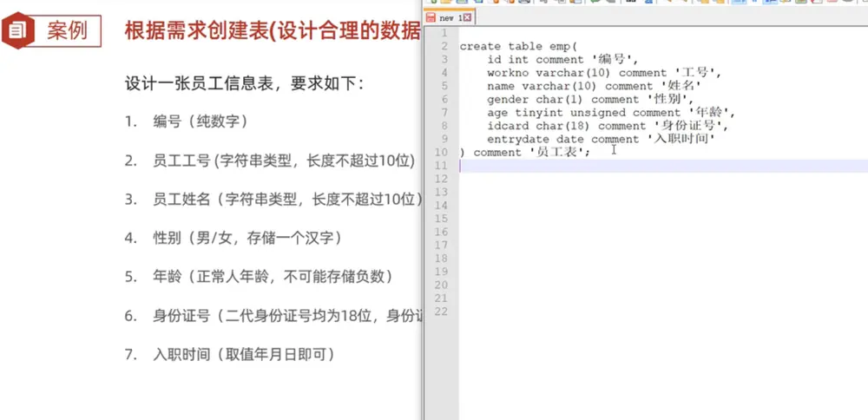Click the comment string '性别'
The image size is (868, 420).
tap(670, 99)
